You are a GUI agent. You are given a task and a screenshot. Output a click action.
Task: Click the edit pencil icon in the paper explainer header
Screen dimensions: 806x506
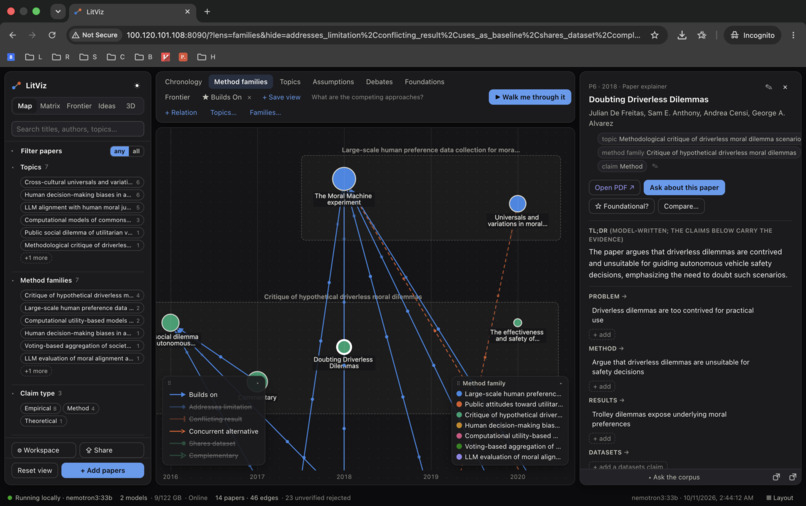point(768,87)
